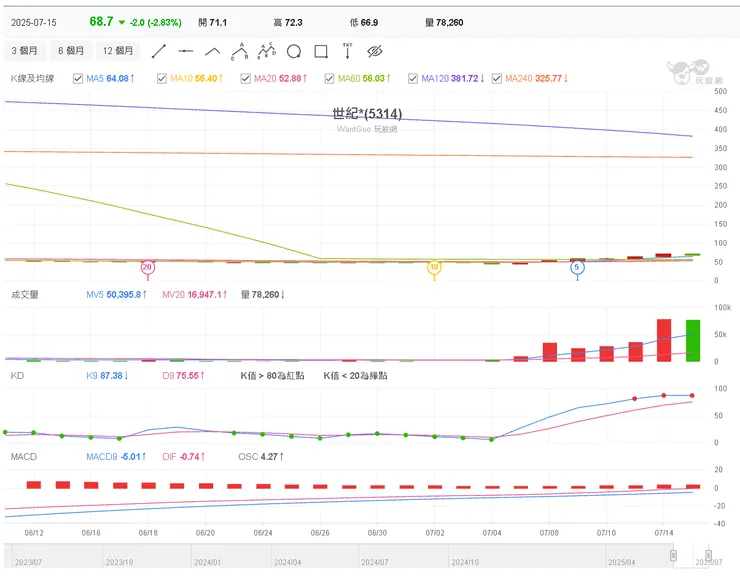Click the price 68.7 at top

tap(101, 22)
